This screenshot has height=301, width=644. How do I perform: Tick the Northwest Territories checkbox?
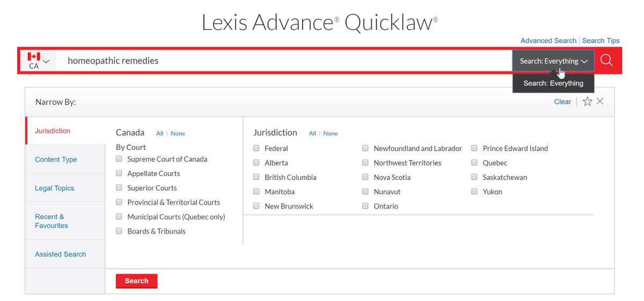pos(365,162)
